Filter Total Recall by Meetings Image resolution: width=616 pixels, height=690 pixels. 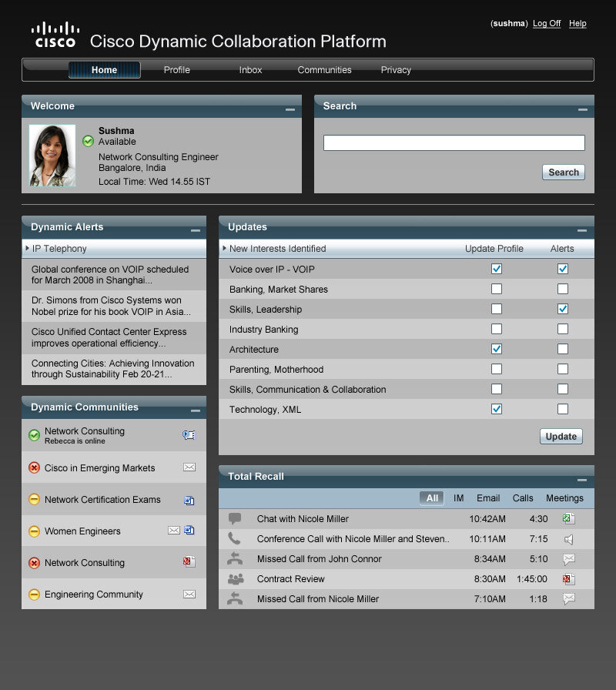(564, 497)
